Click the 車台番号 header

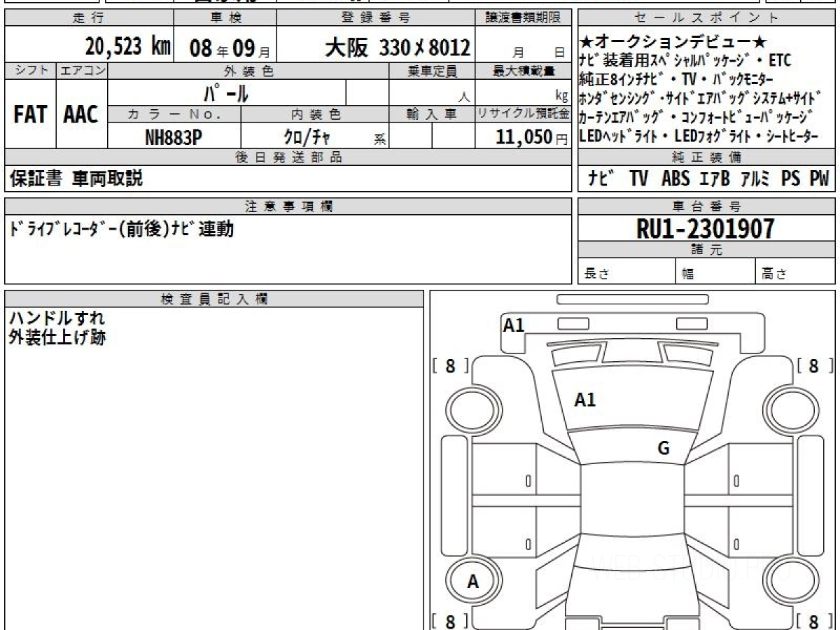706,206
